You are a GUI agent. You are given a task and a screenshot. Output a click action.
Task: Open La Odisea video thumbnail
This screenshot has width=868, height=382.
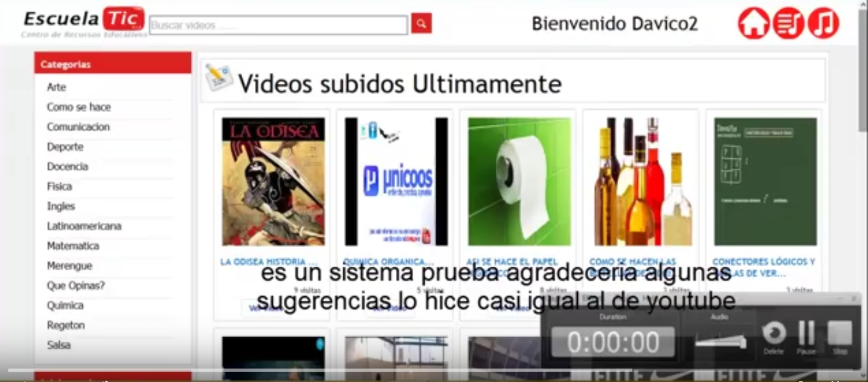coord(273,181)
